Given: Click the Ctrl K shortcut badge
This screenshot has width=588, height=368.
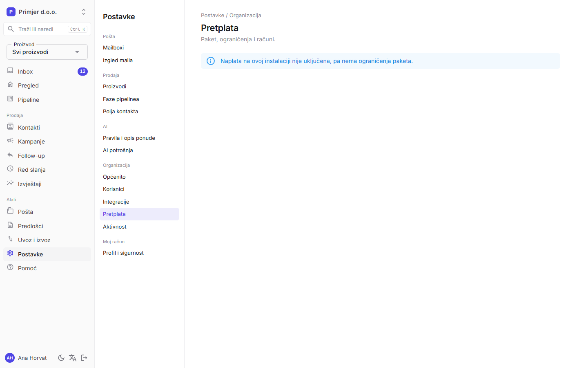Looking at the screenshot, I should click(78, 29).
